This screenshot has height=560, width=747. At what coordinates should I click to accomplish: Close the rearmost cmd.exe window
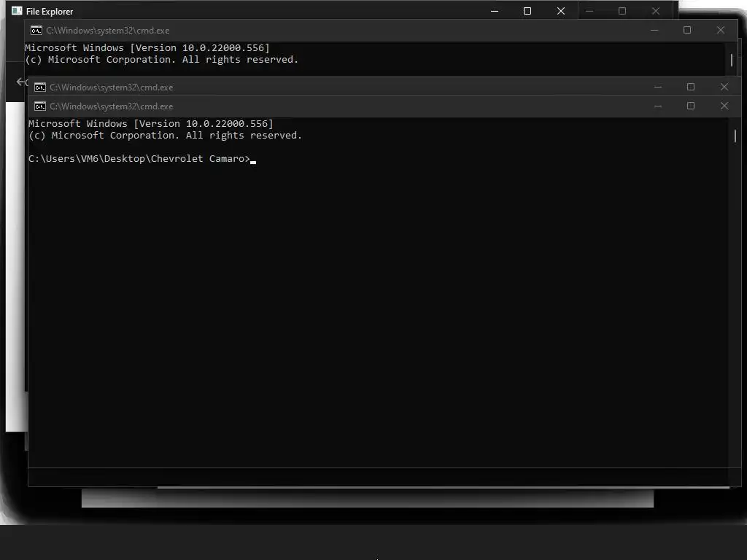click(x=720, y=31)
